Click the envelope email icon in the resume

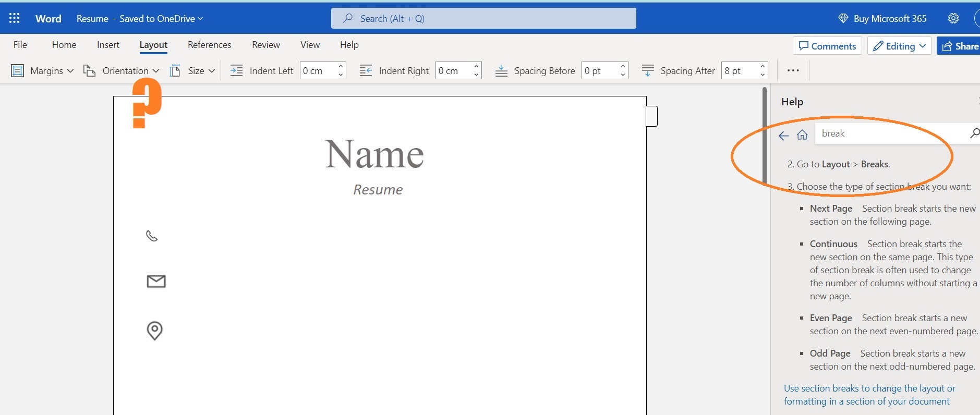point(156,282)
